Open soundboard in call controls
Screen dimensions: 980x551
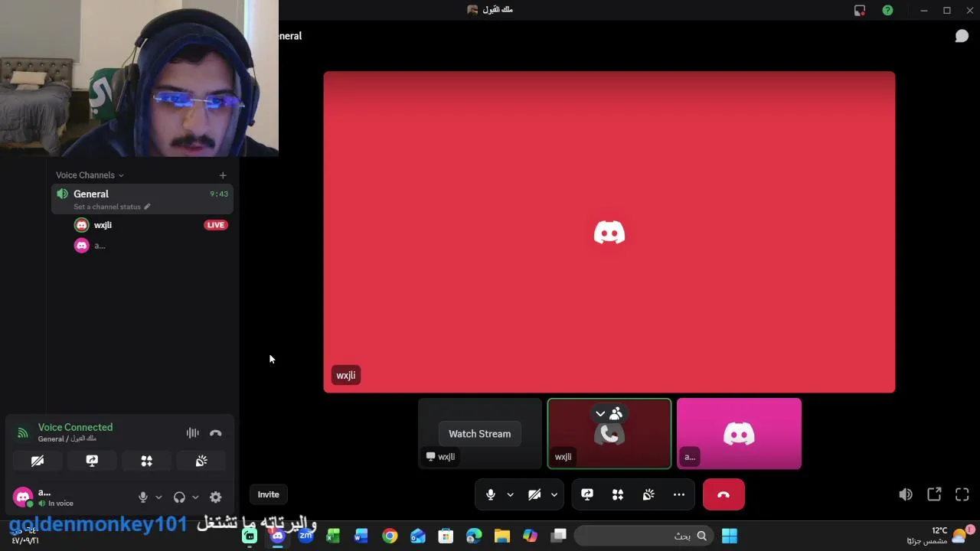(x=648, y=494)
